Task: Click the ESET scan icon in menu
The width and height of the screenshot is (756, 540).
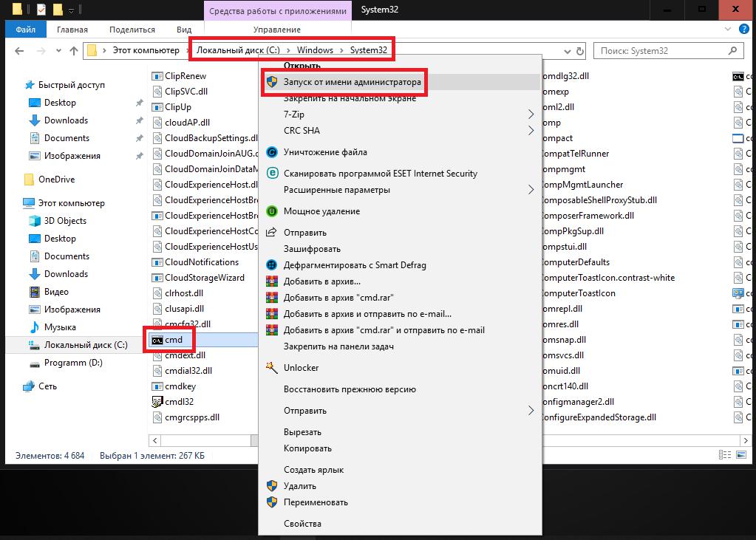Action: 273,173
